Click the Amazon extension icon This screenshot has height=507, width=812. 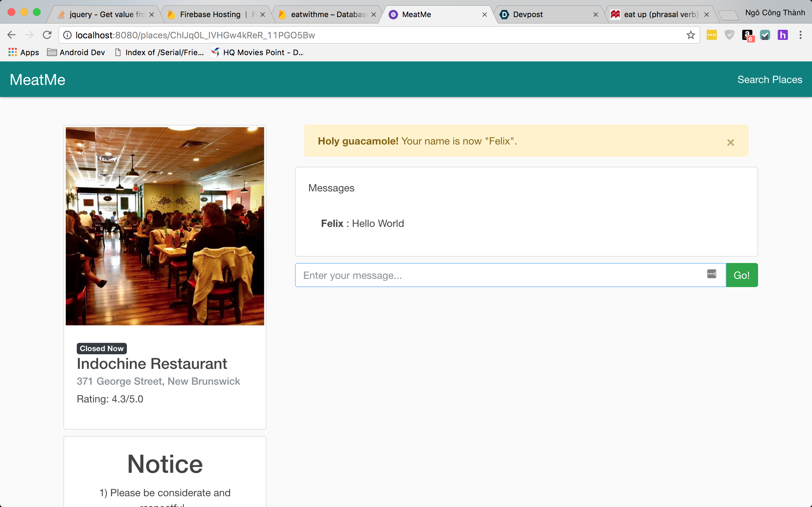[x=747, y=35]
